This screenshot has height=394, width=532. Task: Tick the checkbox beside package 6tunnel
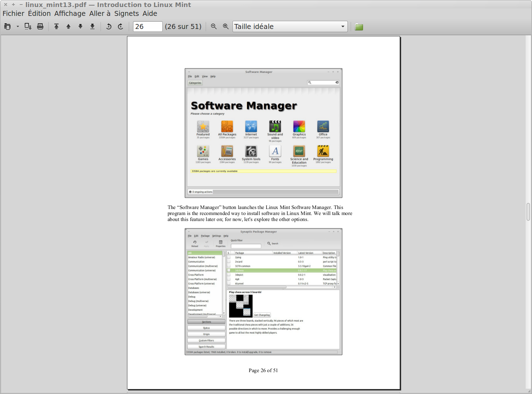pos(229,283)
